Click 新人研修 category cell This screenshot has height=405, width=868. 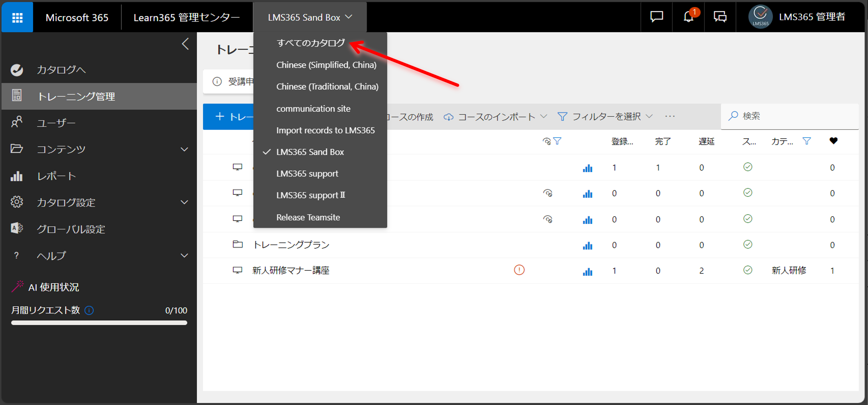pyautogui.click(x=788, y=270)
